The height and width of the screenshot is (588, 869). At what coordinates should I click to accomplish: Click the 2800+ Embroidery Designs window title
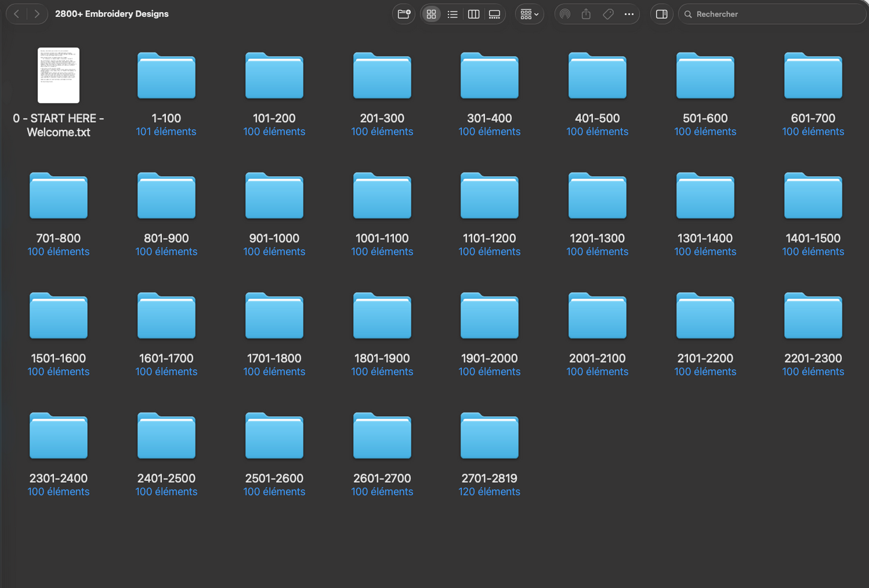[112, 14]
